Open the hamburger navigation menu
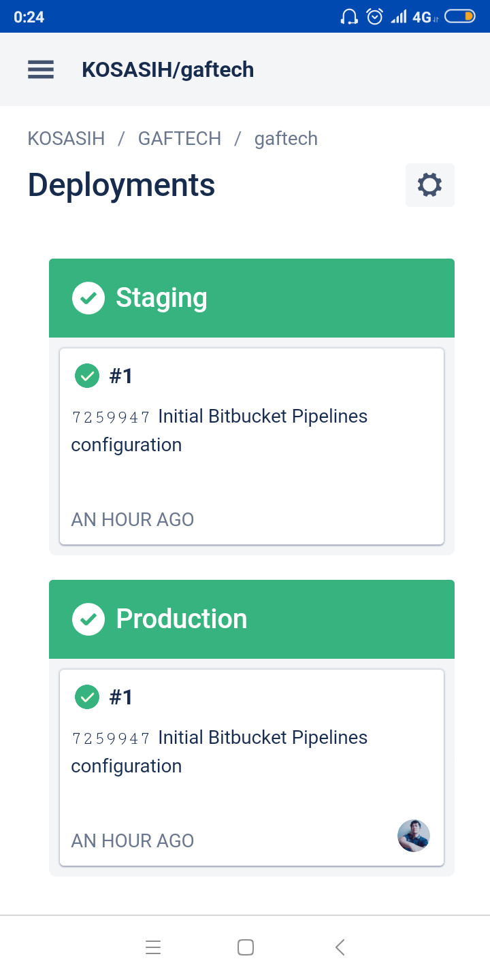Viewport: 490px width, 980px height. [x=41, y=69]
